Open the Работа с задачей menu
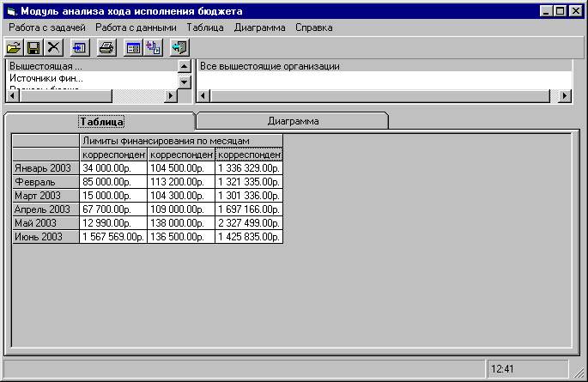Image resolution: width=588 pixels, height=382 pixels. click(47, 27)
